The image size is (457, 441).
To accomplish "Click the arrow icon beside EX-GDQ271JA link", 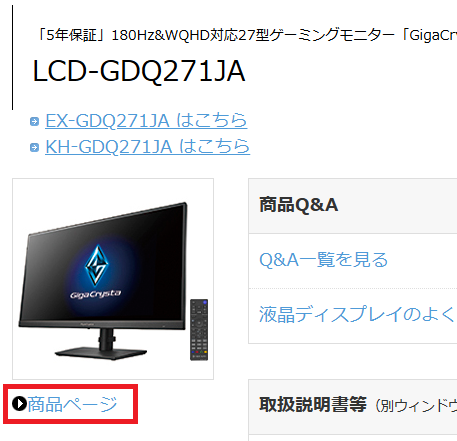I will tap(34, 121).
